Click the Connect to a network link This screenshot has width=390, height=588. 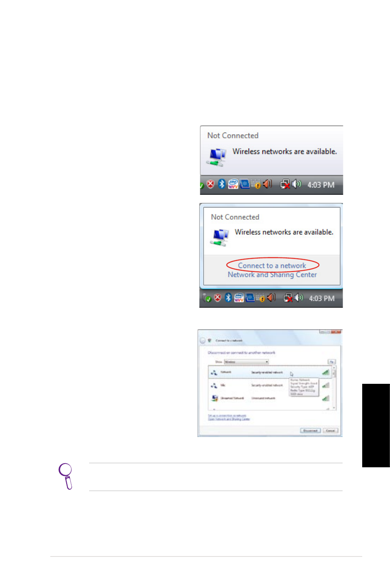coord(272,266)
